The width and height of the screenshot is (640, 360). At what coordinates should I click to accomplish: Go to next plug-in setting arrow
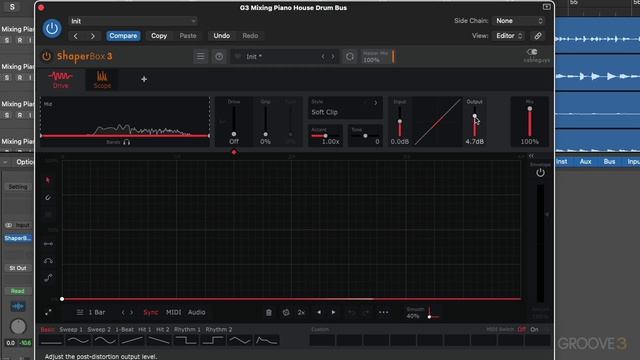[x=93, y=36]
